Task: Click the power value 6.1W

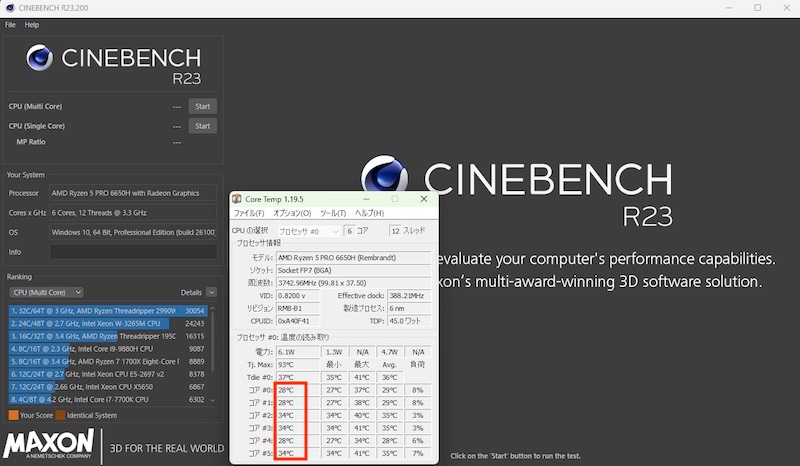Action: point(297,352)
